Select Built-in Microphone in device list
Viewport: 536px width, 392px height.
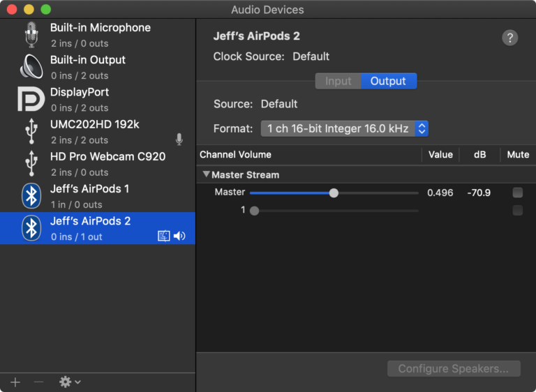point(98,35)
